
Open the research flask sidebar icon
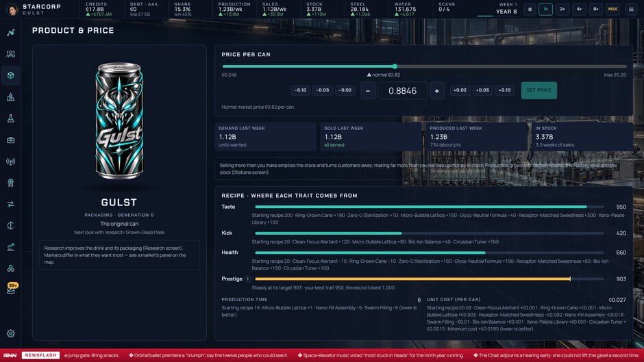click(11, 118)
